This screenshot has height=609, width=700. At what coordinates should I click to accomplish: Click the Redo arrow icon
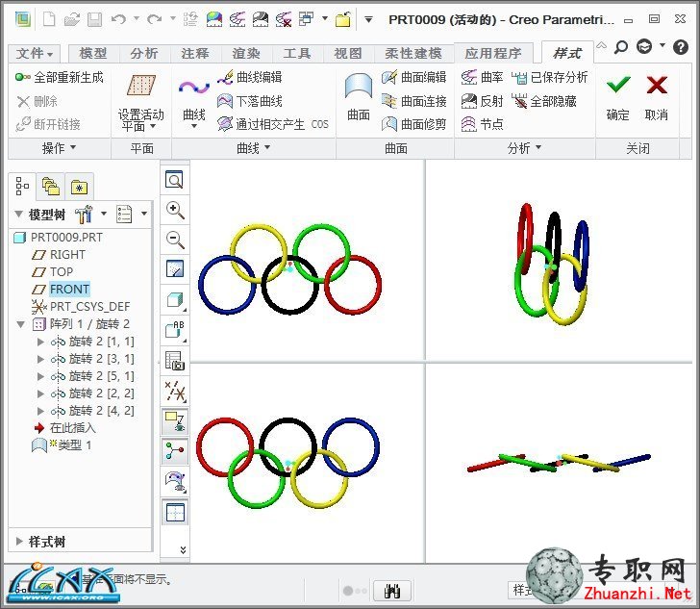155,19
